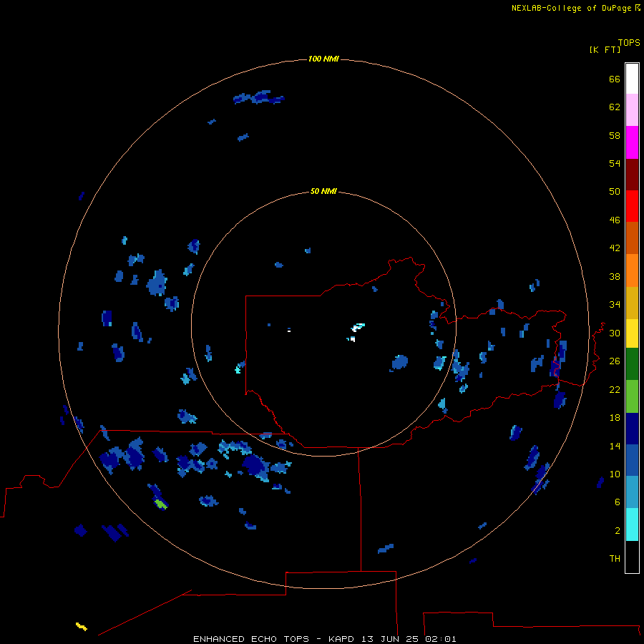This screenshot has height=644, width=644.
Task: Click the 100 NMI range ring label
Action: coord(323,59)
